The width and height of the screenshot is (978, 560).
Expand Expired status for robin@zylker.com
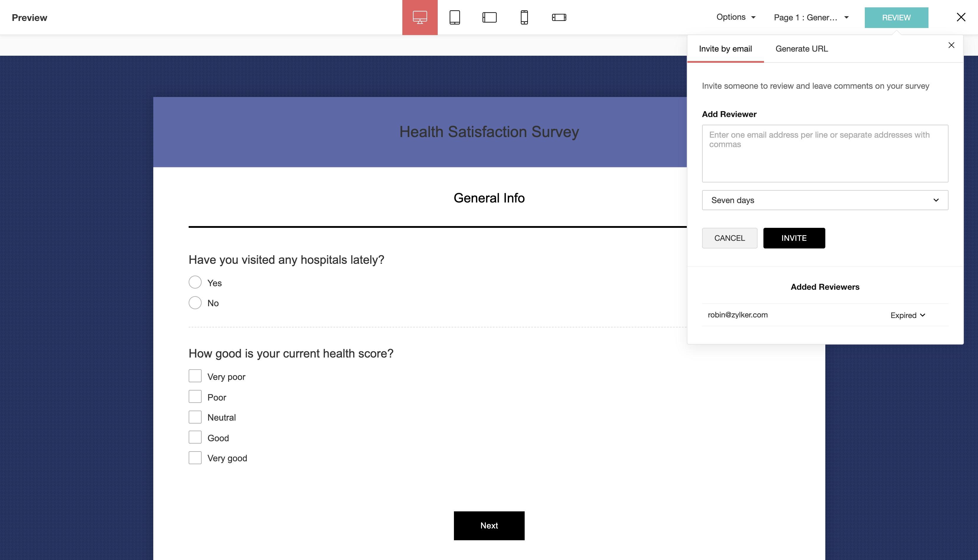click(908, 315)
